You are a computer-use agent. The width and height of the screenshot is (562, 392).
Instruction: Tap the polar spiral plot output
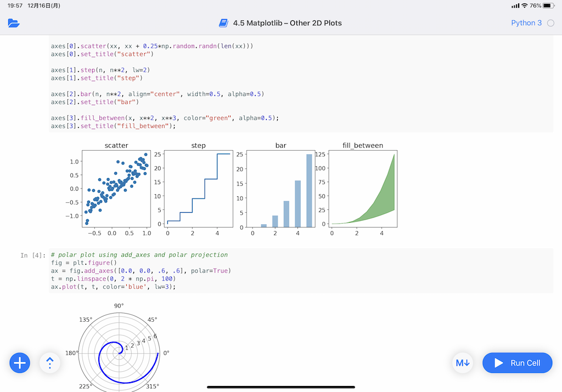pyautogui.click(x=119, y=353)
